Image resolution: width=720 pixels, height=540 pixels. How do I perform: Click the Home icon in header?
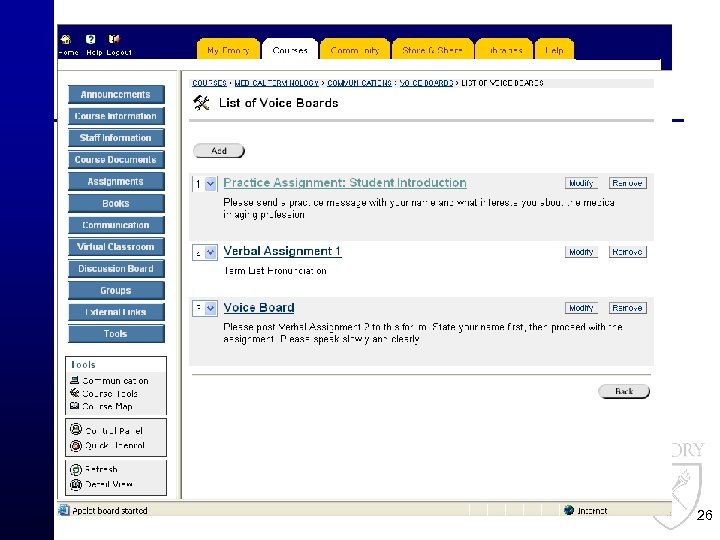coord(66,39)
